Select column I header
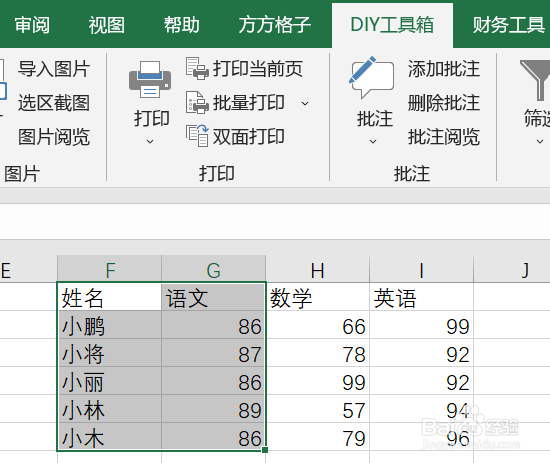Viewport: 550px width, 463px height. (x=421, y=269)
